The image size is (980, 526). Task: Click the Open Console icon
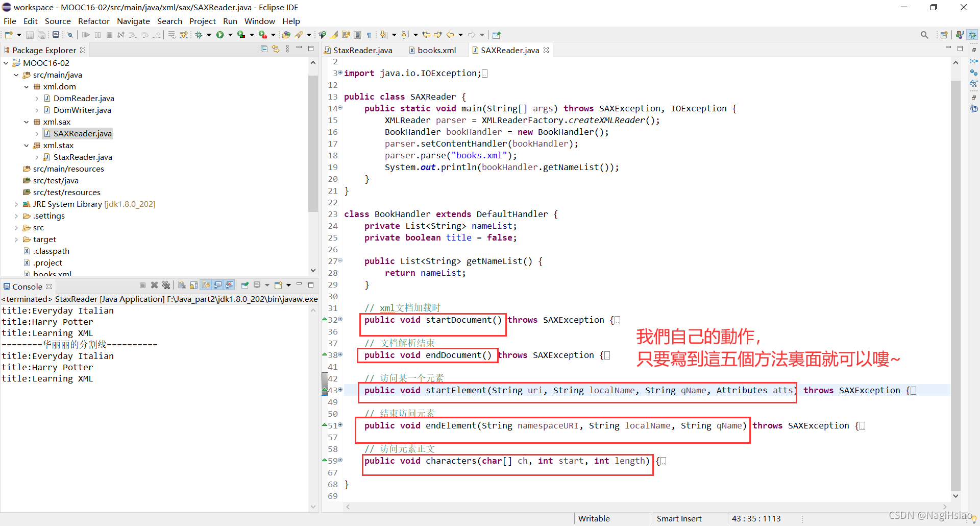coord(278,285)
